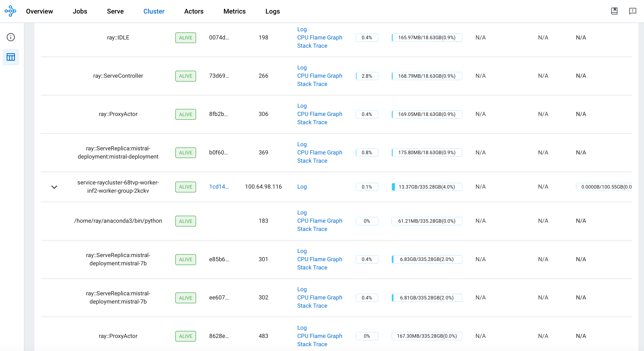Click ALIVE badge for ray::ServeController
The width and height of the screenshot is (644, 351).
click(185, 76)
